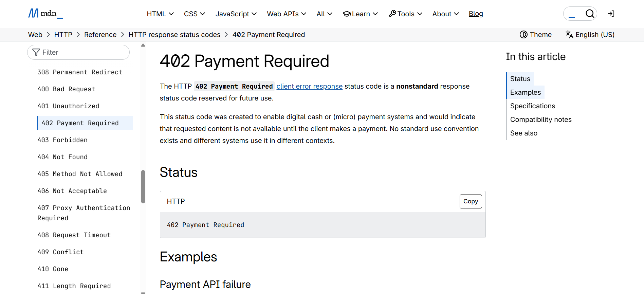This screenshot has height=294, width=644.
Task: Open 410 Gone in sidebar
Action: click(x=53, y=269)
